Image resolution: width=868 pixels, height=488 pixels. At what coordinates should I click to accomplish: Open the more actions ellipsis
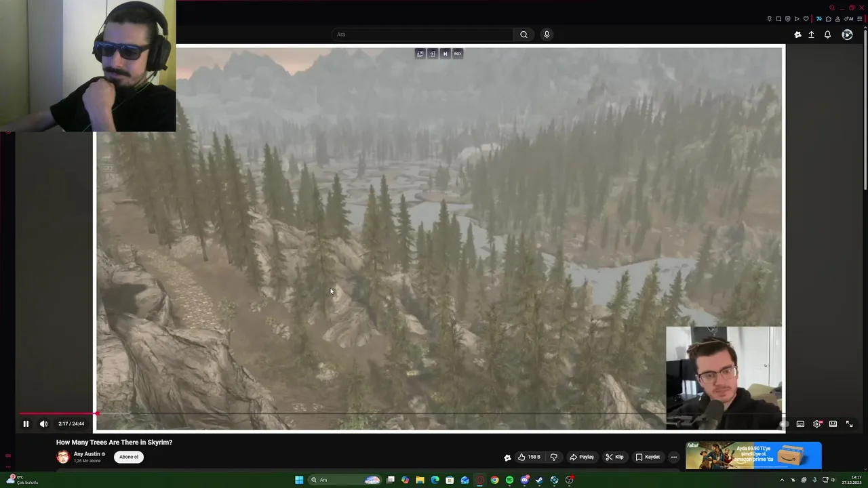point(673,457)
